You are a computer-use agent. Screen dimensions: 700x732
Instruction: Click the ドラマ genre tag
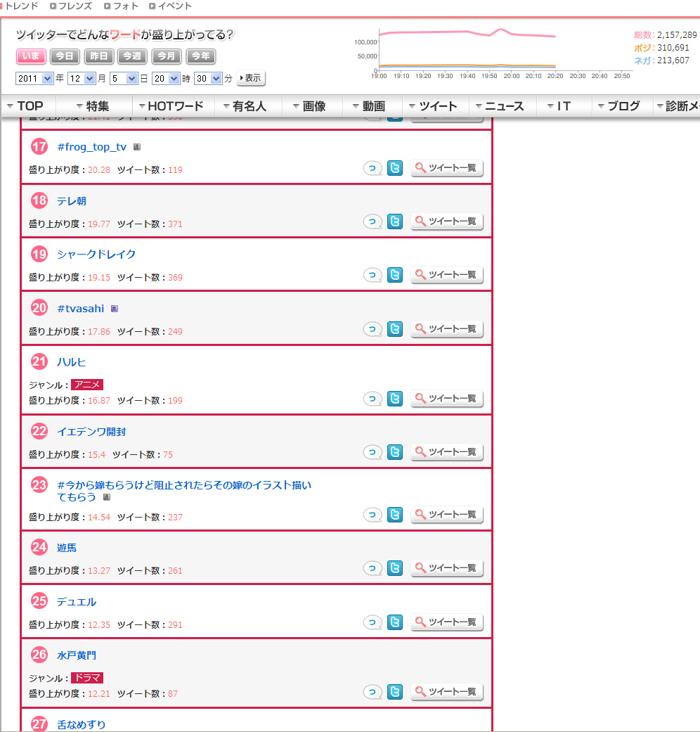(x=87, y=678)
